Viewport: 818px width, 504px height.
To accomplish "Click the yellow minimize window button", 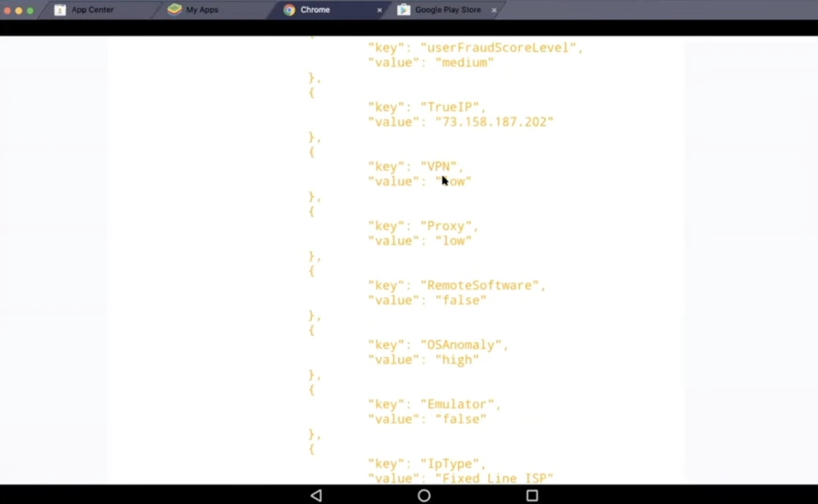I will click(x=19, y=11).
